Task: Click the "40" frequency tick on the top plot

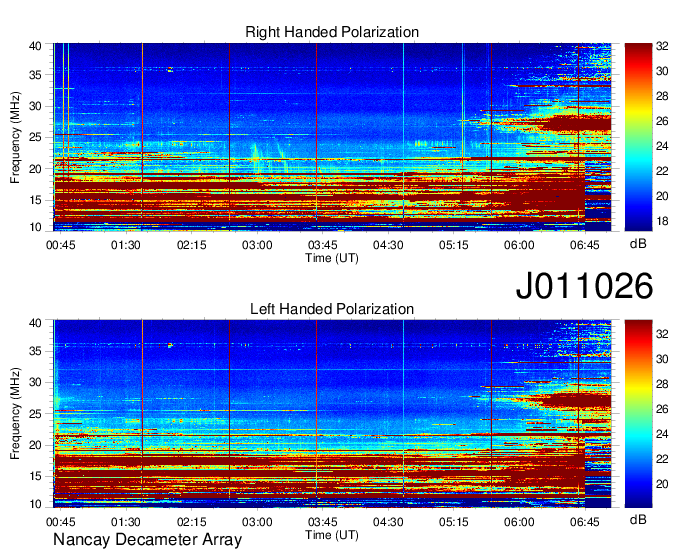Action: point(35,46)
